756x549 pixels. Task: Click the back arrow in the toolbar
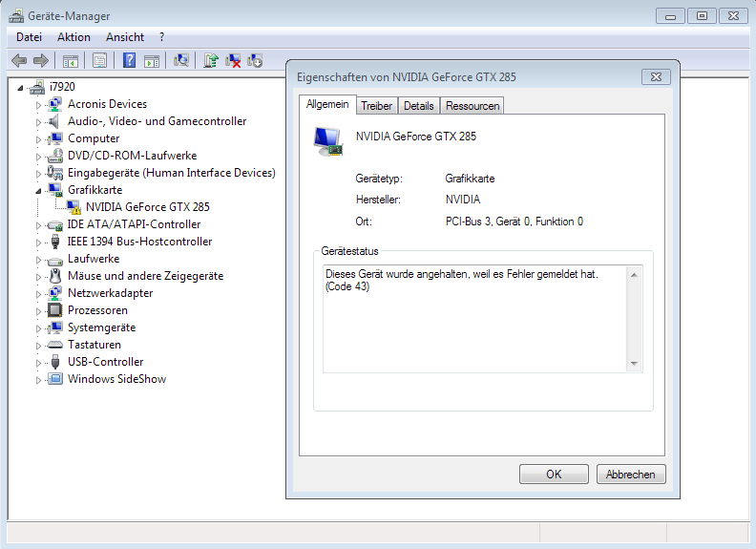tap(19, 60)
